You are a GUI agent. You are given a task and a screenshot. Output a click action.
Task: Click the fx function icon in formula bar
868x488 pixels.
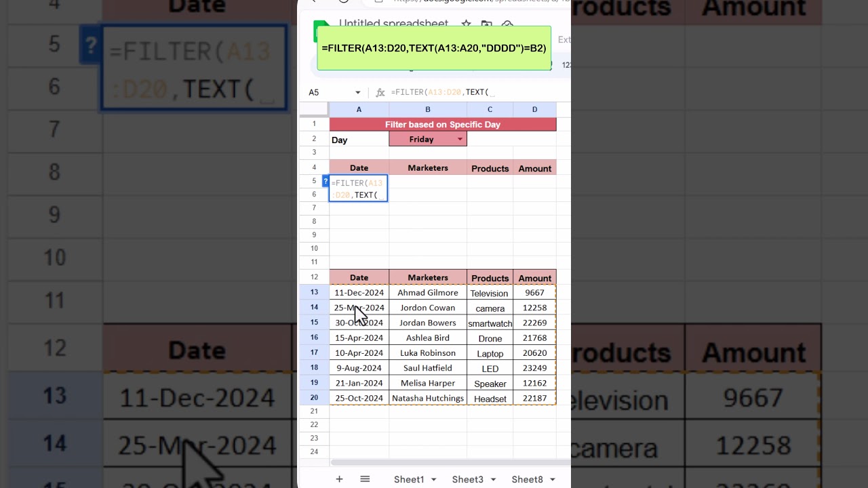pos(380,92)
